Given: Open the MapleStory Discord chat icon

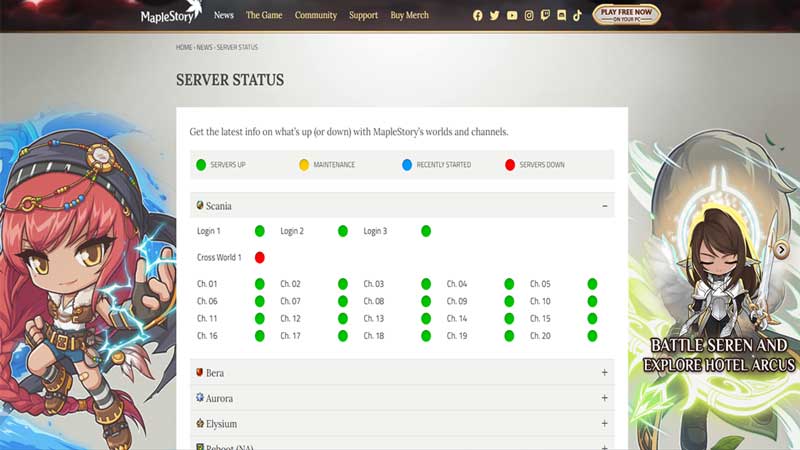Looking at the screenshot, I should point(561,15).
